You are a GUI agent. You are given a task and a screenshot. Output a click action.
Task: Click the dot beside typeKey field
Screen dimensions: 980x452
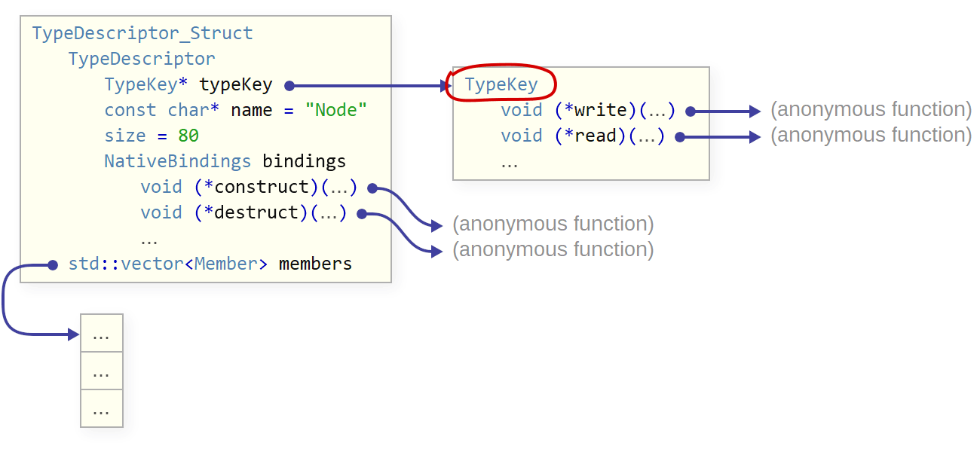click(x=289, y=86)
